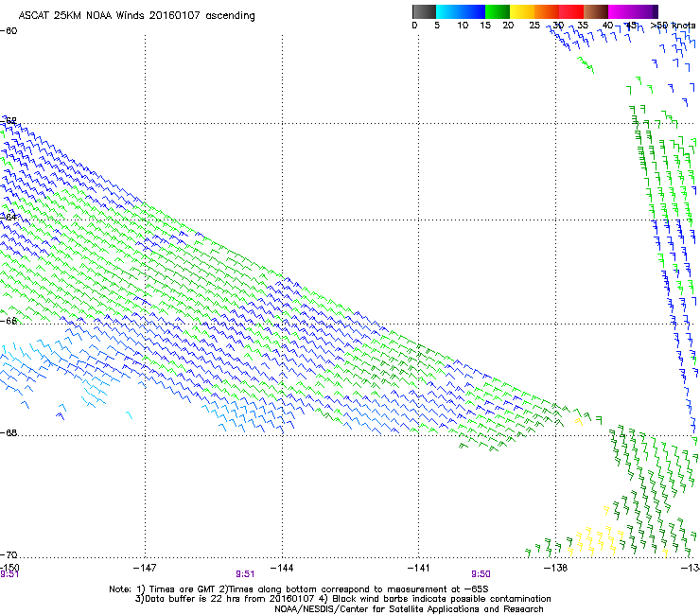700x615 pixels.
Task: Click the note line 'Times are GMT'
Action: (x=182, y=589)
